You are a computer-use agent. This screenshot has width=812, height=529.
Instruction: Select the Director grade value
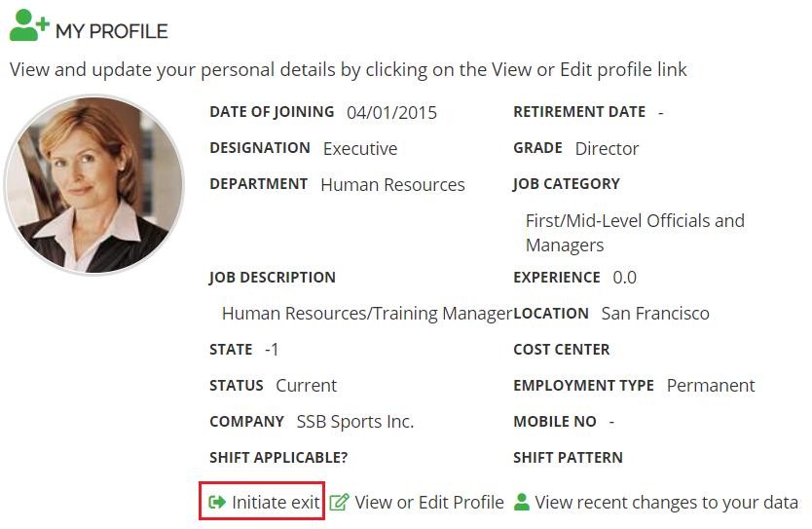pyautogui.click(x=607, y=149)
